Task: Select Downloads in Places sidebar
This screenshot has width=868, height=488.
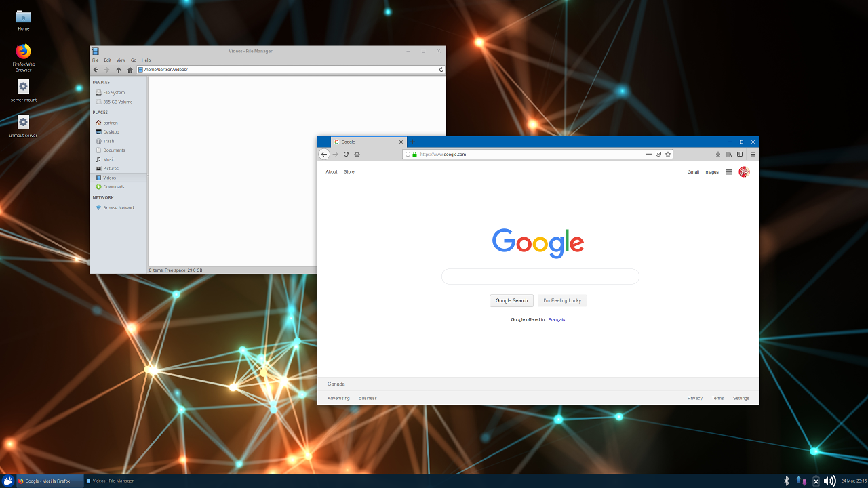Action: (113, 187)
